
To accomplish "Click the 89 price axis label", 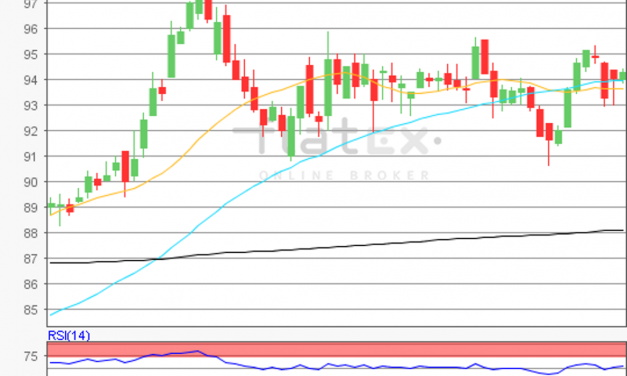I will (x=32, y=208).
